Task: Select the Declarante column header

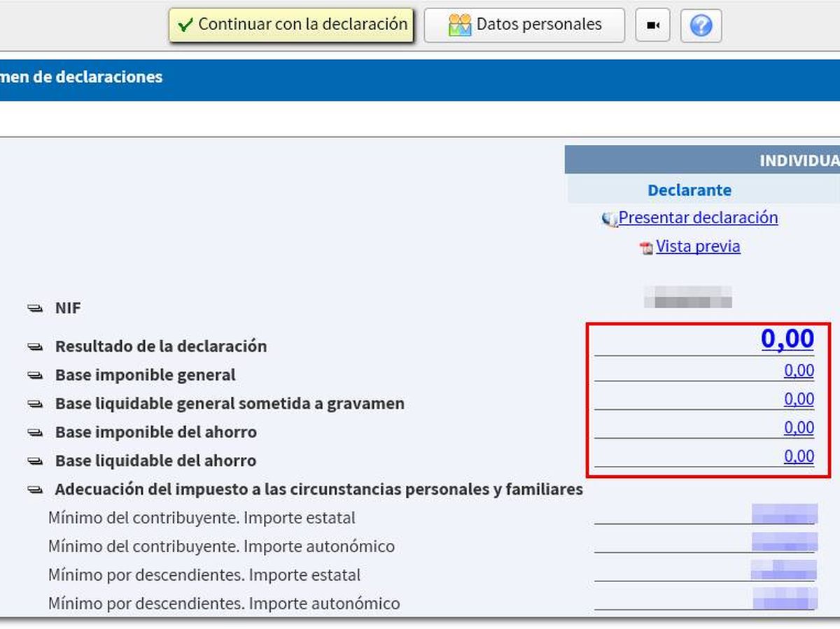Action: (689, 190)
